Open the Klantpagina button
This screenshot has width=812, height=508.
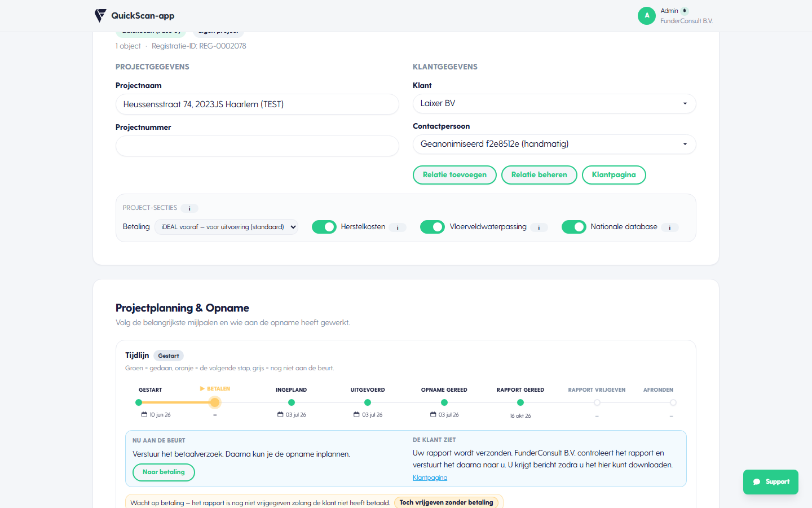click(x=614, y=175)
